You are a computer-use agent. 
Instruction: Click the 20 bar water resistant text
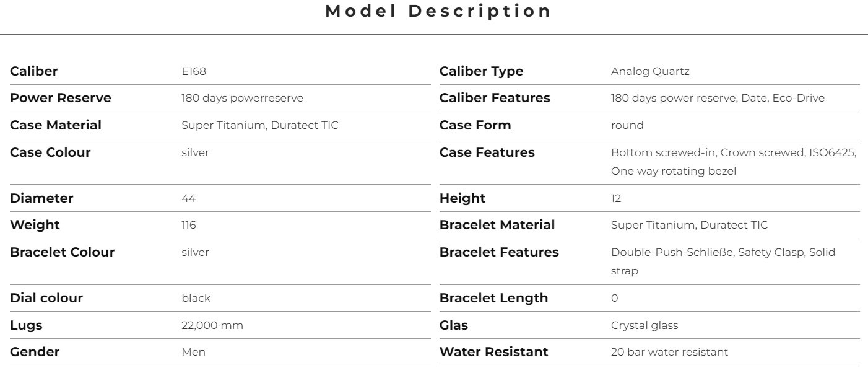[669, 352]
